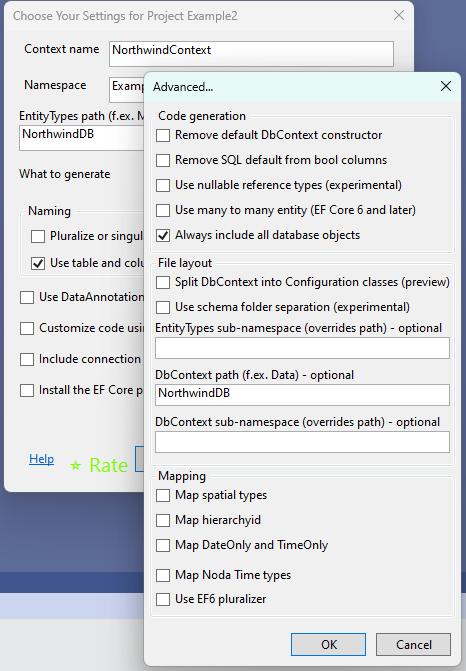Focus the DbContext sub-namespace text box
466x671 pixels.
302,442
